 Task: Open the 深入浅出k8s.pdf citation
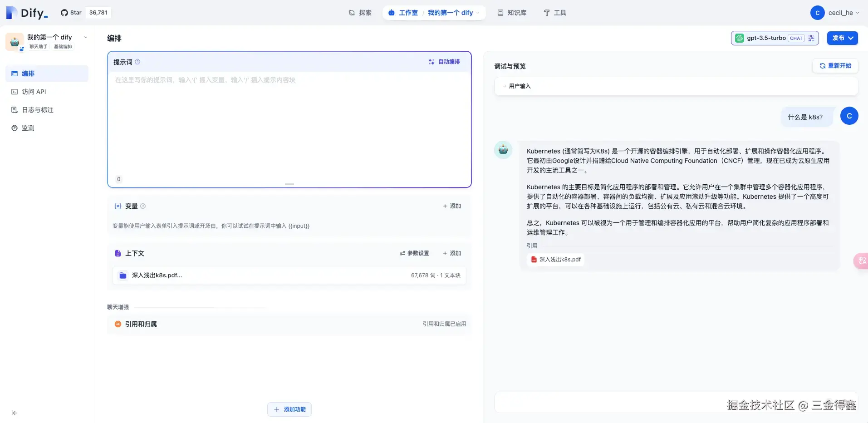[x=555, y=260]
